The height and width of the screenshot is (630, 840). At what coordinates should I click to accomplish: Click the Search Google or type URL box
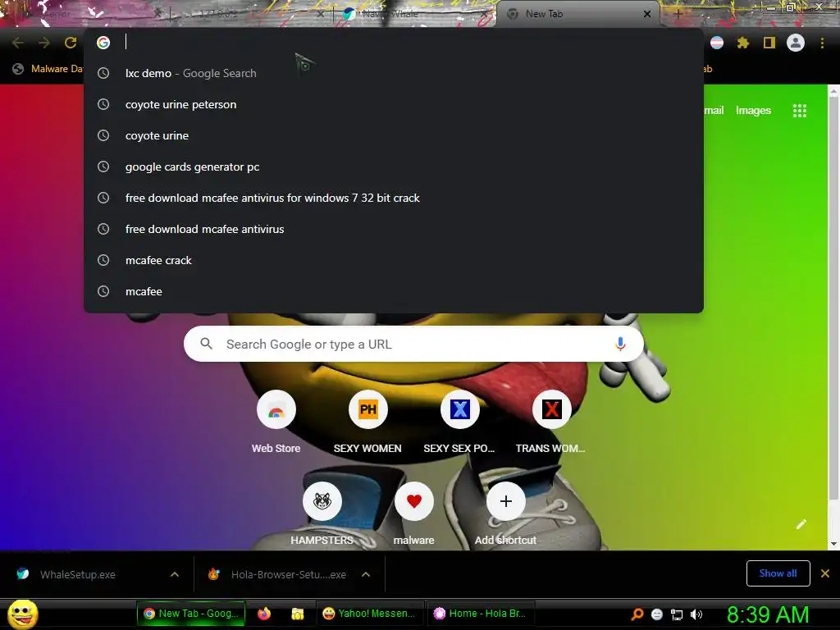coord(413,344)
